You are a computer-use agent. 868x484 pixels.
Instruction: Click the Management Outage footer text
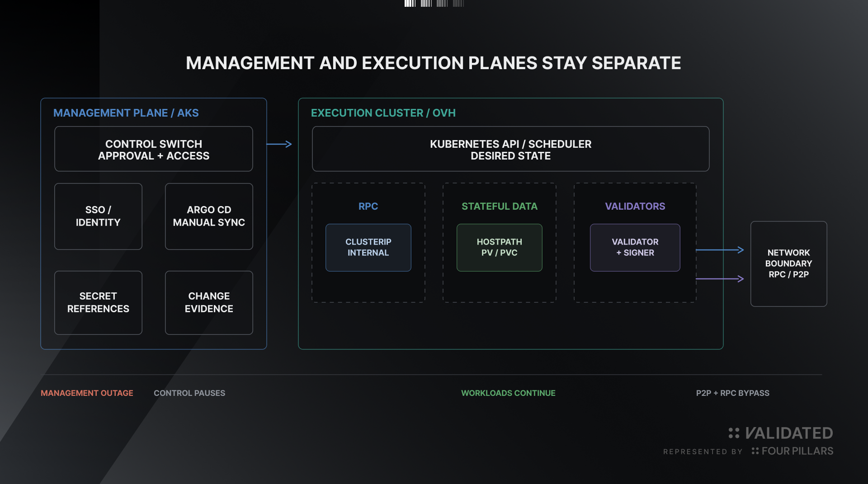87,393
